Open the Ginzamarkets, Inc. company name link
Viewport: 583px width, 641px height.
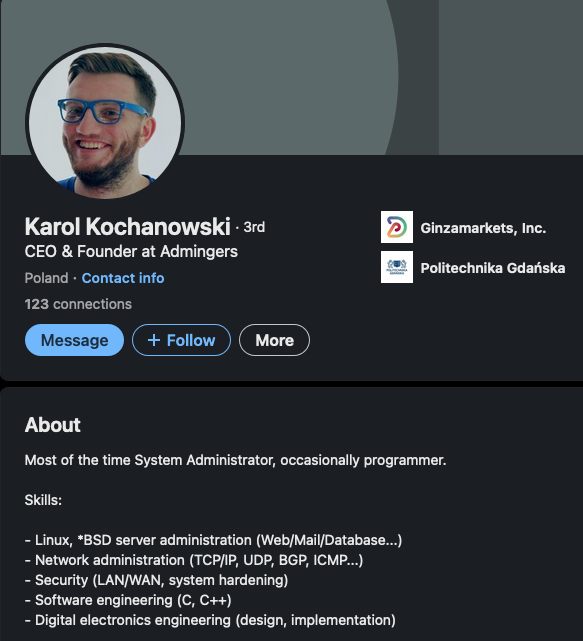tap(483, 228)
